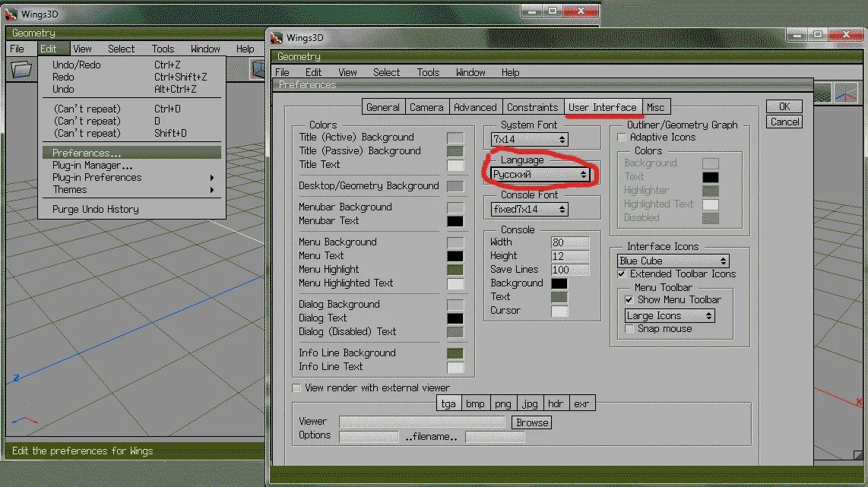The width and height of the screenshot is (868, 487).
Task: Click Redo in Edit menu
Action: [x=131, y=77]
